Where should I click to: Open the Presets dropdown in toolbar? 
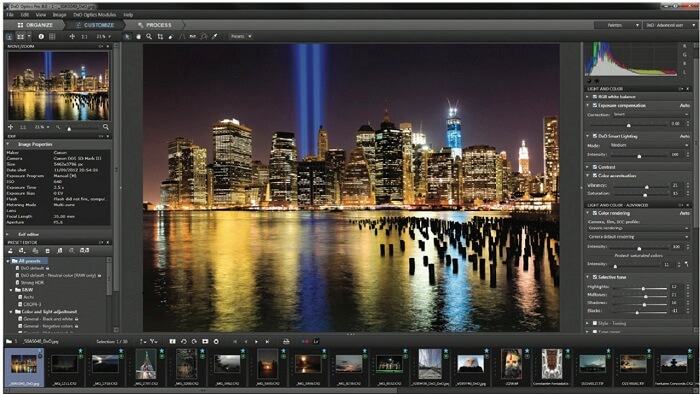click(x=241, y=37)
